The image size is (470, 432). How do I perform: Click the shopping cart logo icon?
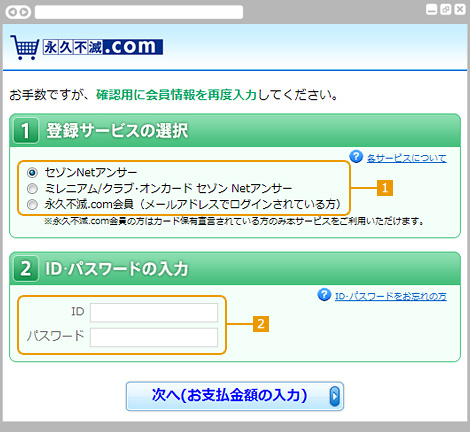tap(24, 47)
